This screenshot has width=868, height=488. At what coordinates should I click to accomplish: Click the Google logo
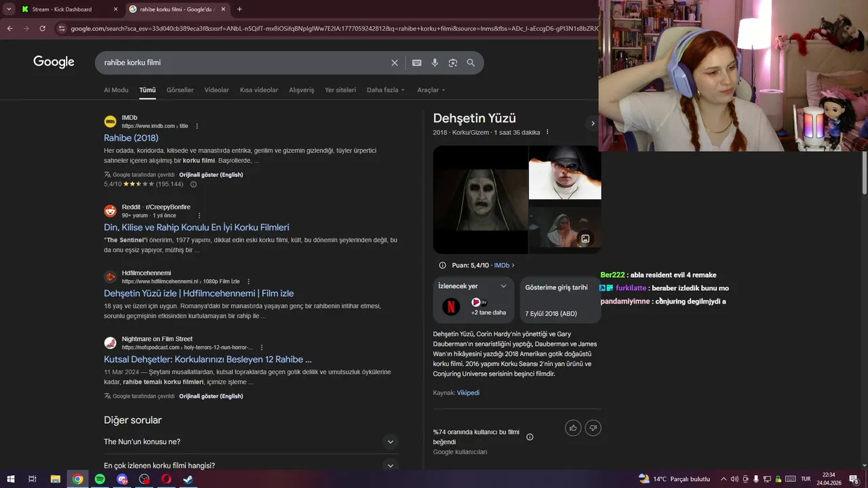(54, 62)
